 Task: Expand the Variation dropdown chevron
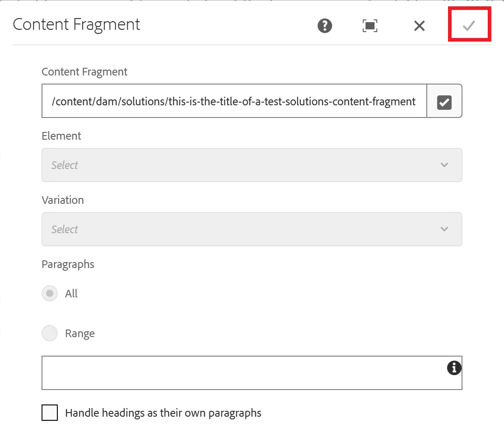444,229
